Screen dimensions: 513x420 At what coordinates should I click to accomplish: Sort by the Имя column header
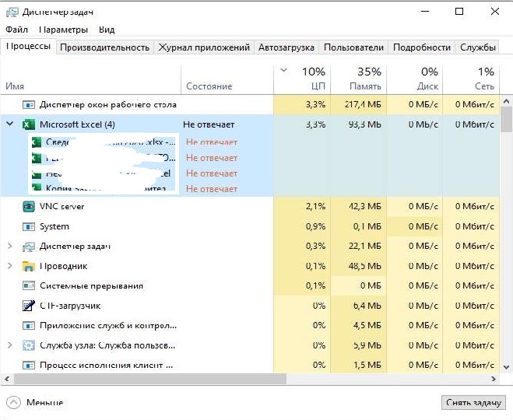coord(90,80)
